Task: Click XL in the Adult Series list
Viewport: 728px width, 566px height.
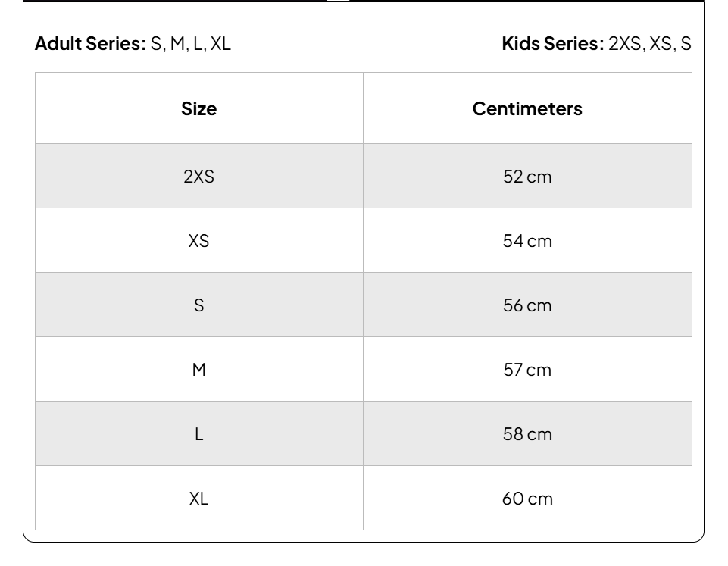Action: click(x=220, y=44)
